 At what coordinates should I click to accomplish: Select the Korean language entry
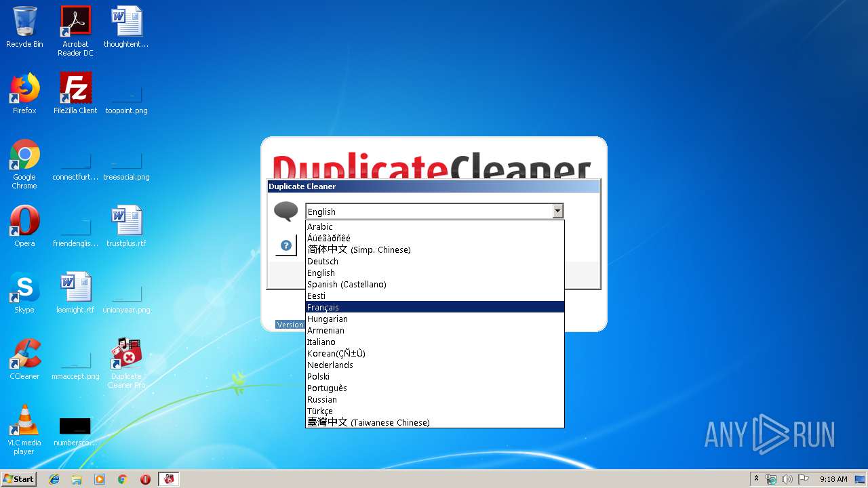pos(435,353)
